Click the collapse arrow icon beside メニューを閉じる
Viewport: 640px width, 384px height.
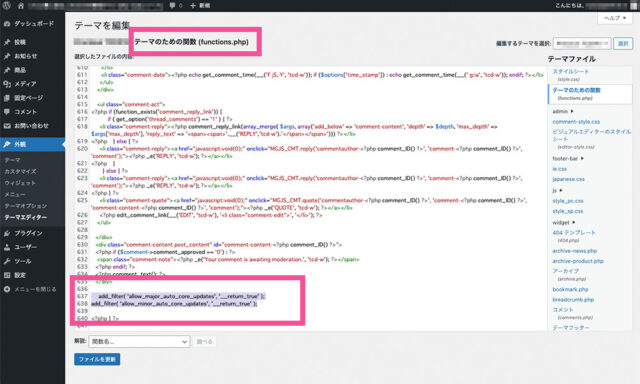pyautogui.click(x=7, y=289)
